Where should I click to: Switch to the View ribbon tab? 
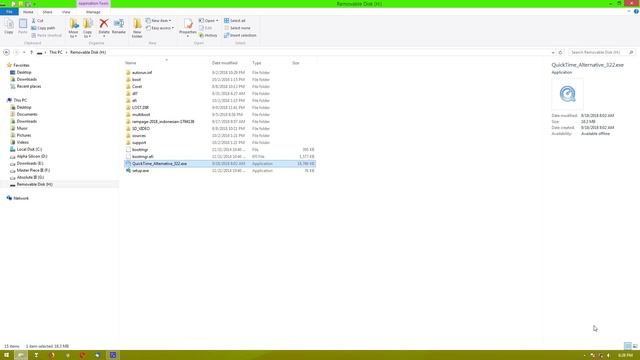[66, 12]
